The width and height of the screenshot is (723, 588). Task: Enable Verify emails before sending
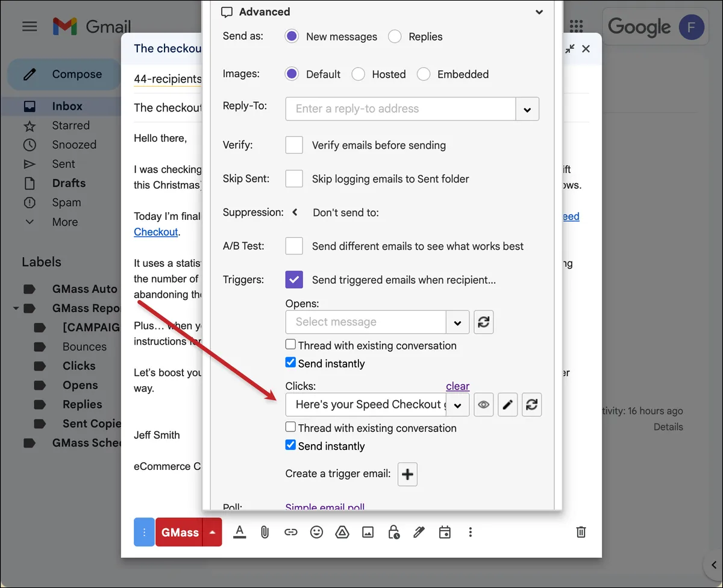click(x=294, y=145)
